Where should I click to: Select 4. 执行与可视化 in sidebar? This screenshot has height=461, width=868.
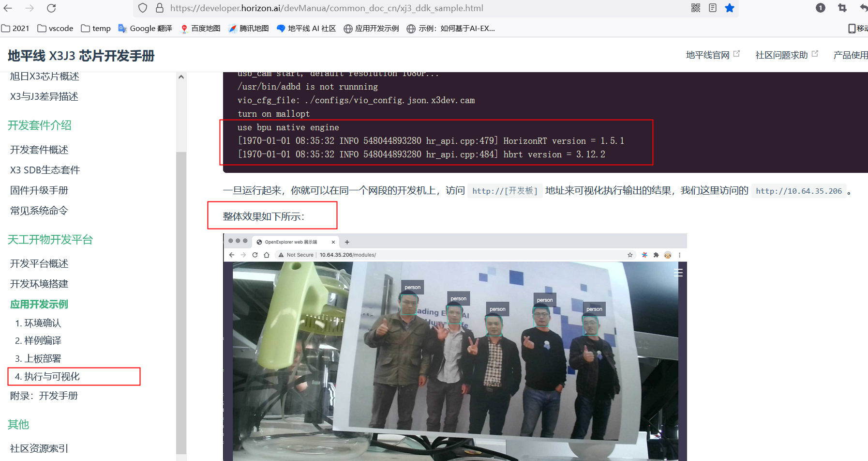[47, 377]
